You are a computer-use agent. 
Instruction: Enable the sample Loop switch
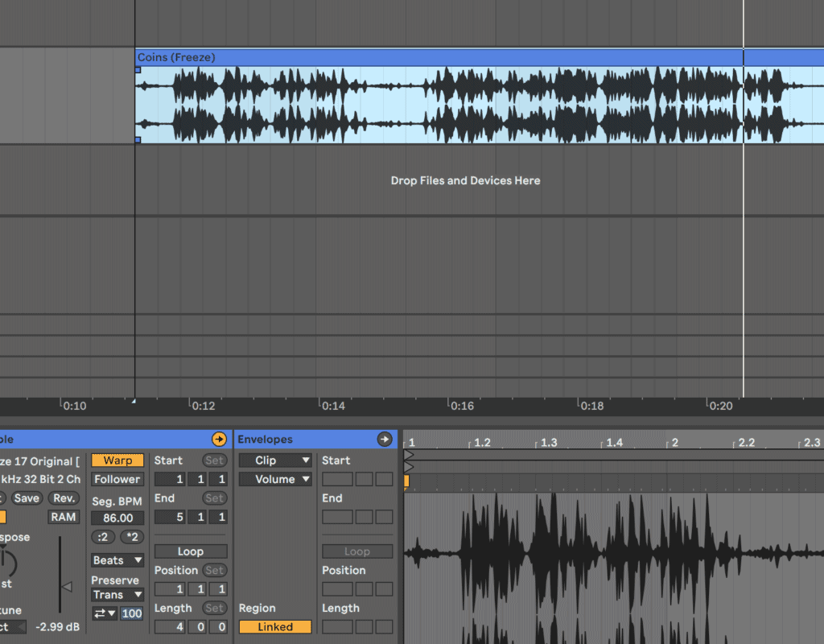[x=191, y=551]
